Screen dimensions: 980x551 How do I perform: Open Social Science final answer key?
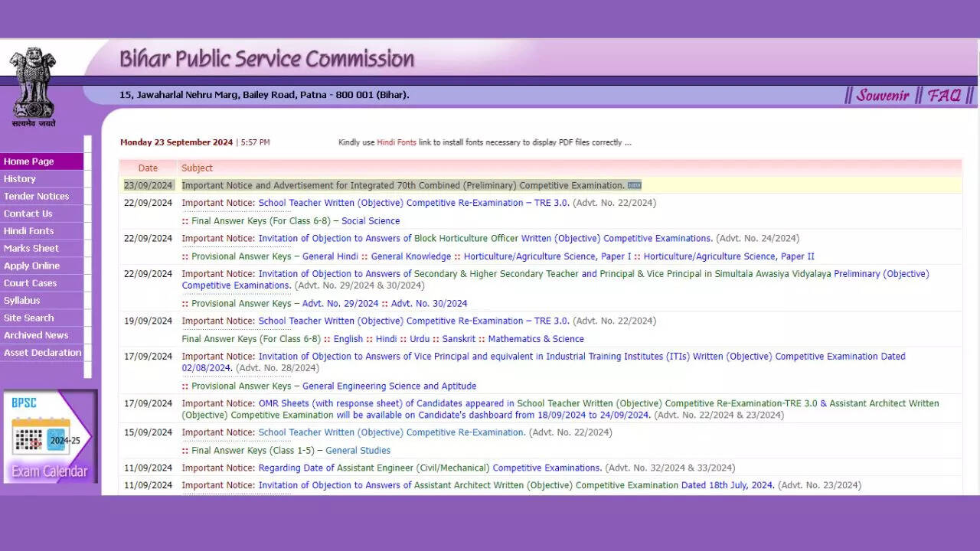tap(371, 221)
